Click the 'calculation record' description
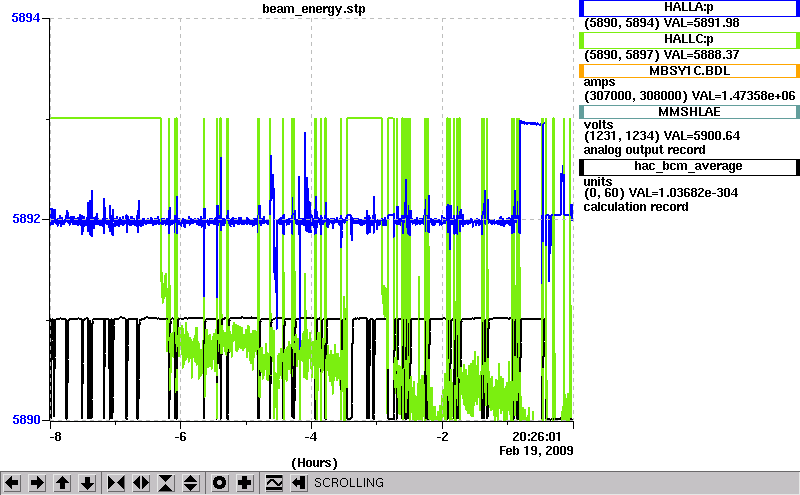 click(636, 207)
